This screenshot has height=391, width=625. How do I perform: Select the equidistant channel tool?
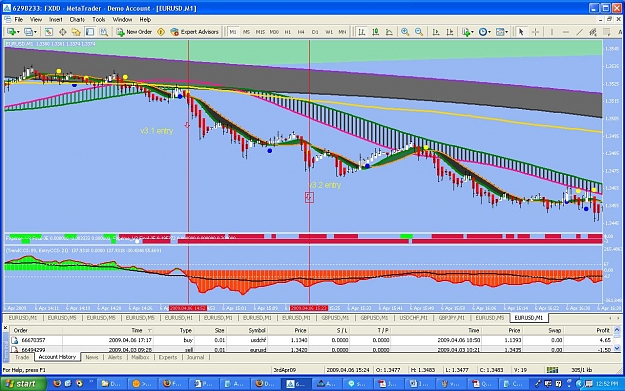[x=593, y=32]
